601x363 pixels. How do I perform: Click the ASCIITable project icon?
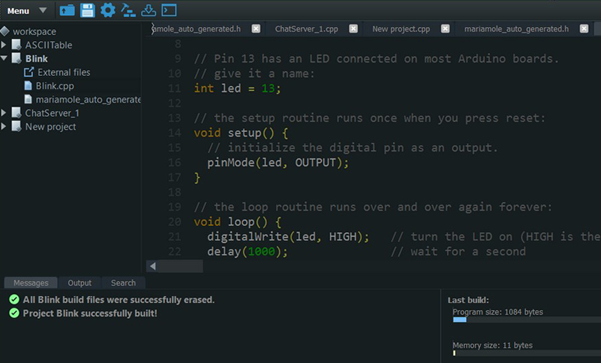click(16, 45)
